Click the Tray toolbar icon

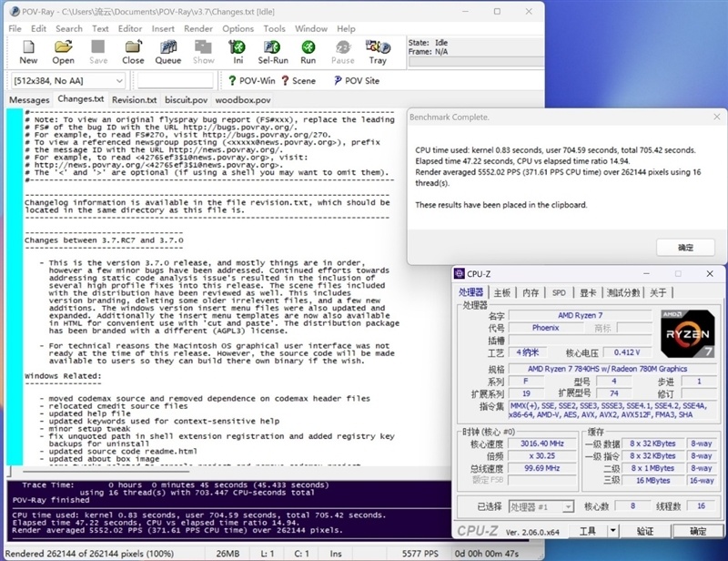(378, 52)
